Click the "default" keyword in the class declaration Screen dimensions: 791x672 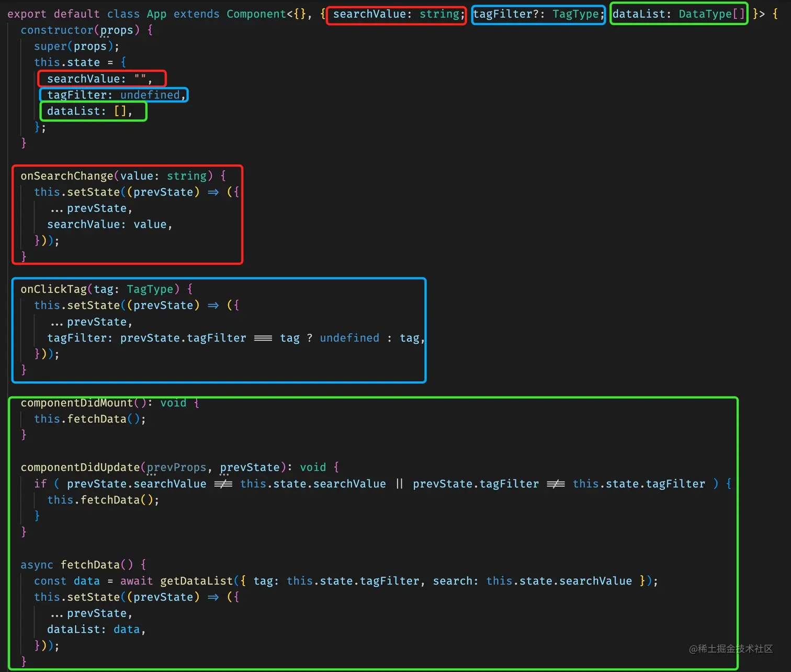[x=77, y=14]
